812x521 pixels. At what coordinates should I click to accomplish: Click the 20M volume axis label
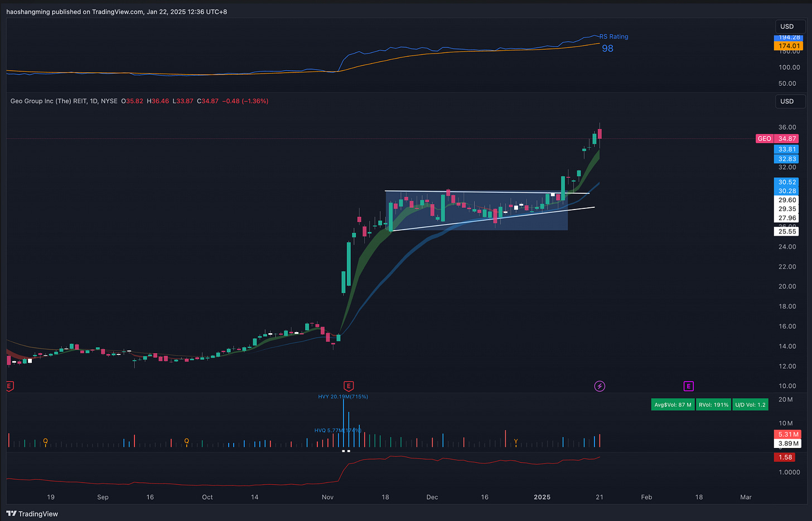point(786,400)
